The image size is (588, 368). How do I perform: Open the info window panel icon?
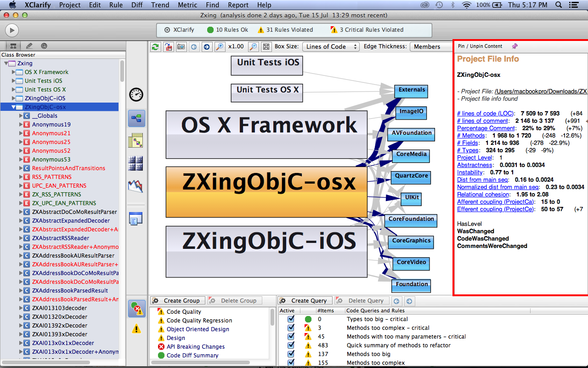136,218
